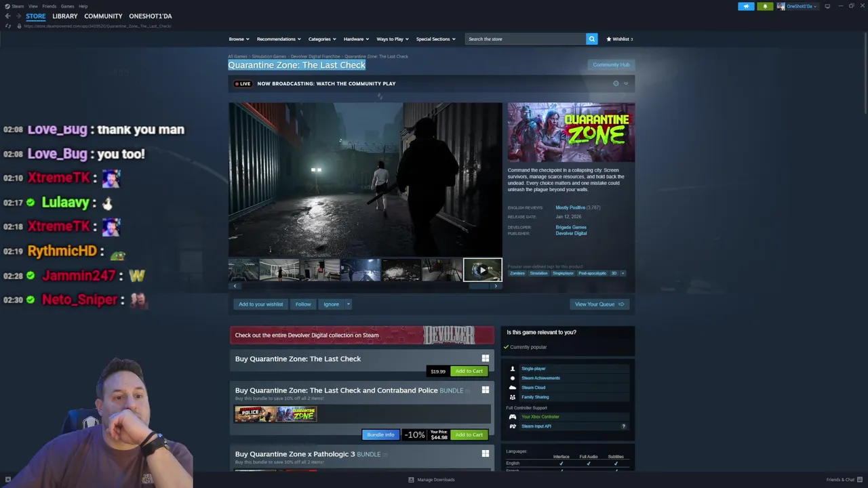
Task: Open the ONESHOT1'DA profile tab
Action: (x=151, y=16)
